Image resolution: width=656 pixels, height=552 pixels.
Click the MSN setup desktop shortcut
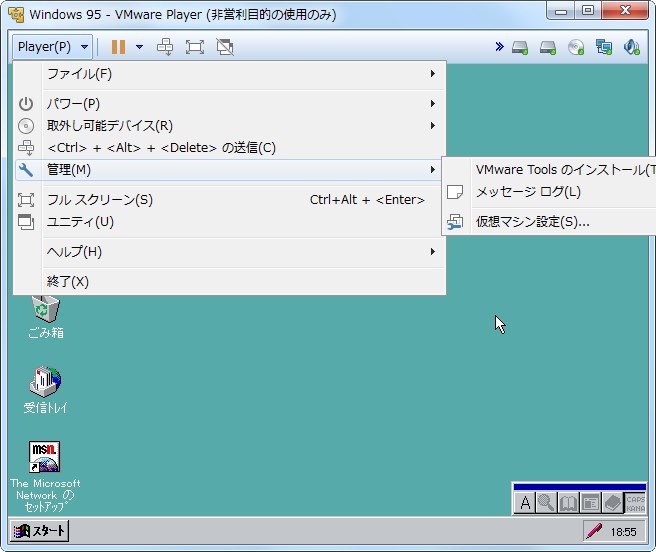(x=45, y=457)
